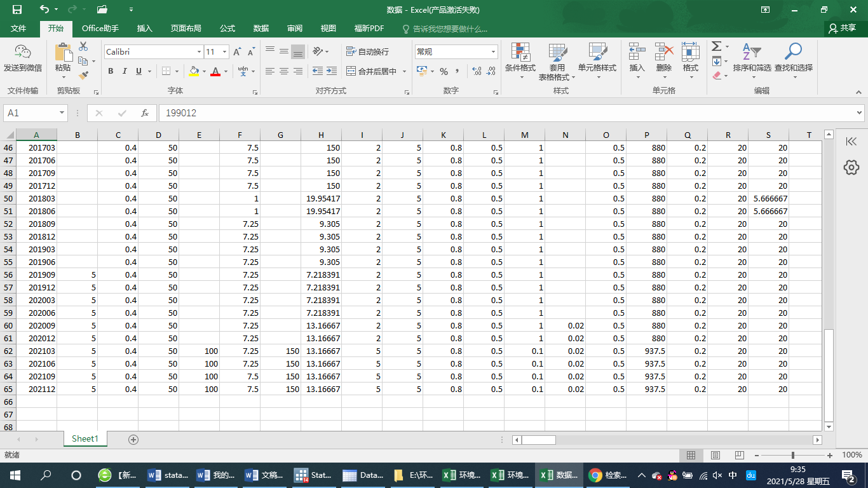Select the Sheet1 tab
Viewport: 868px width, 488px height.
[85, 439]
